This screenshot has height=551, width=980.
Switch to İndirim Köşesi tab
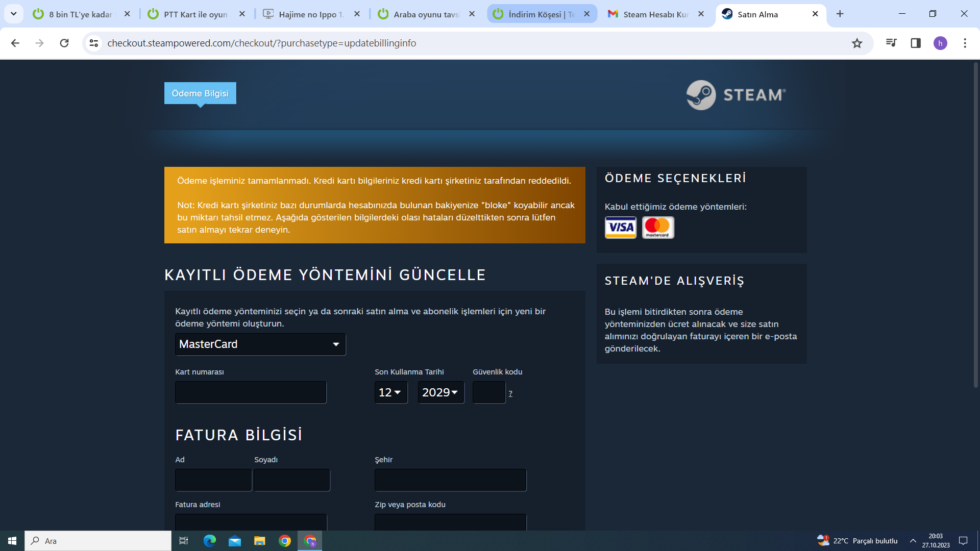pyautogui.click(x=541, y=14)
